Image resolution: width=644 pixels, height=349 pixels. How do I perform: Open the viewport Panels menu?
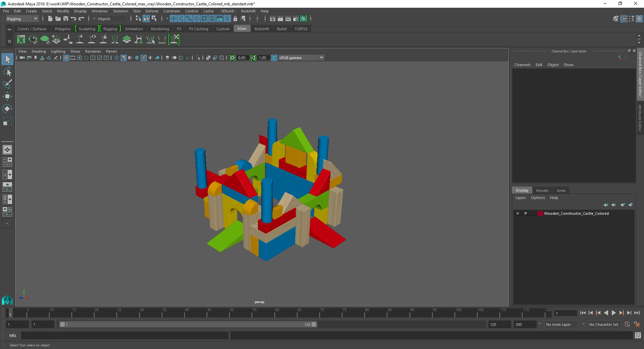(x=111, y=51)
